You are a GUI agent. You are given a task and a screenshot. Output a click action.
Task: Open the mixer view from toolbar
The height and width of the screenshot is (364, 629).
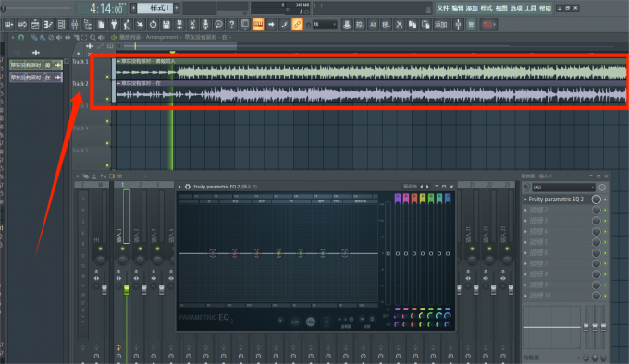click(x=75, y=25)
